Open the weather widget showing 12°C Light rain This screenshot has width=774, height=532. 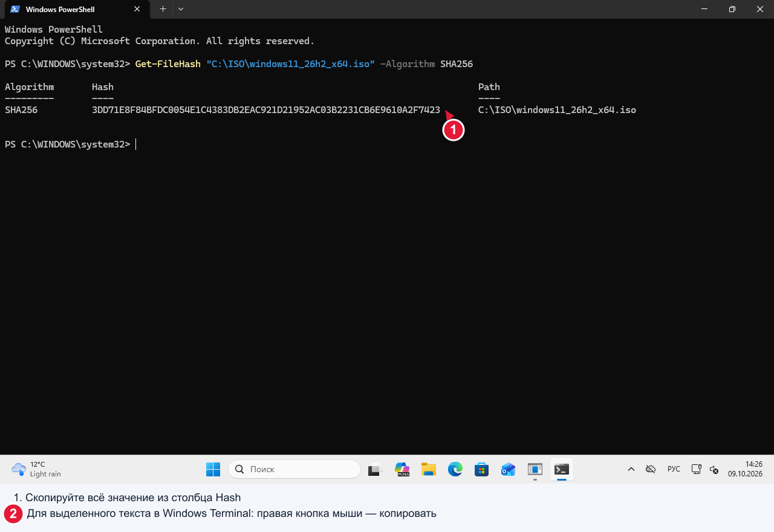(x=36, y=469)
